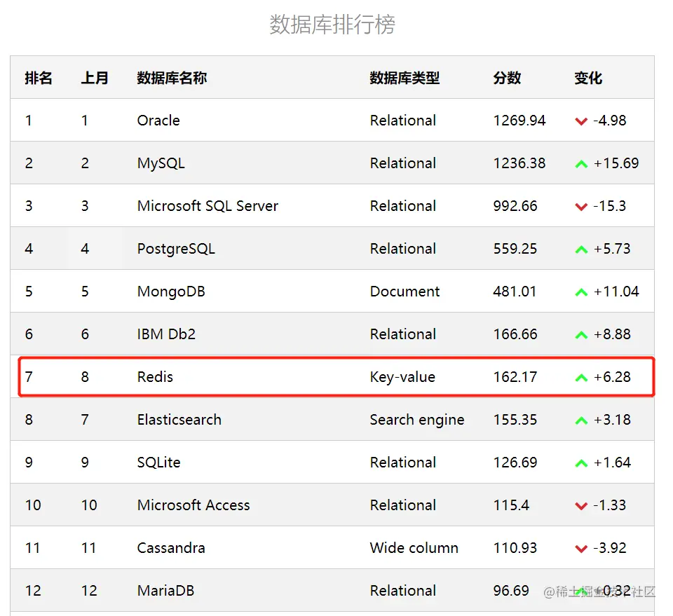Select the SQLite database name

tap(159, 463)
